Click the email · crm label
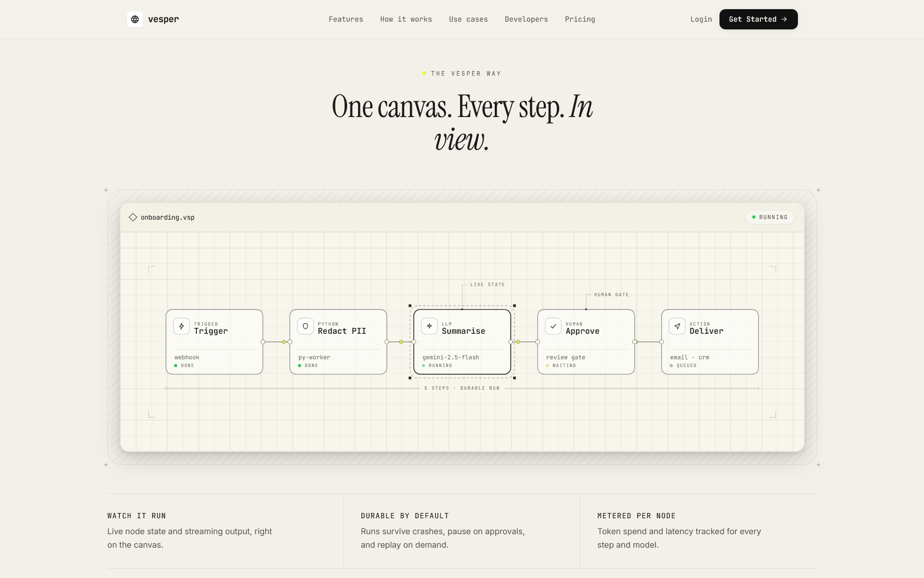The width and height of the screenshot is (924, 578). tap(690, 357)
